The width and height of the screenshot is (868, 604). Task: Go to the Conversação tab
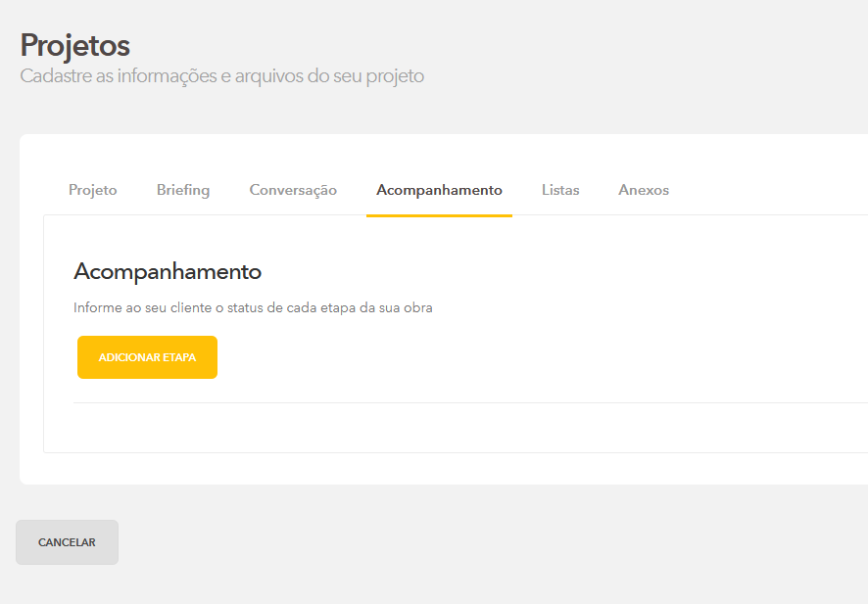[x=293, y=190]
